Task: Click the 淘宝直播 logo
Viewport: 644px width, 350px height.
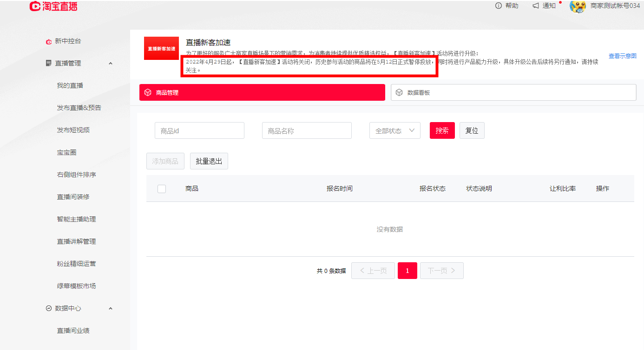Action: point(53,6)
